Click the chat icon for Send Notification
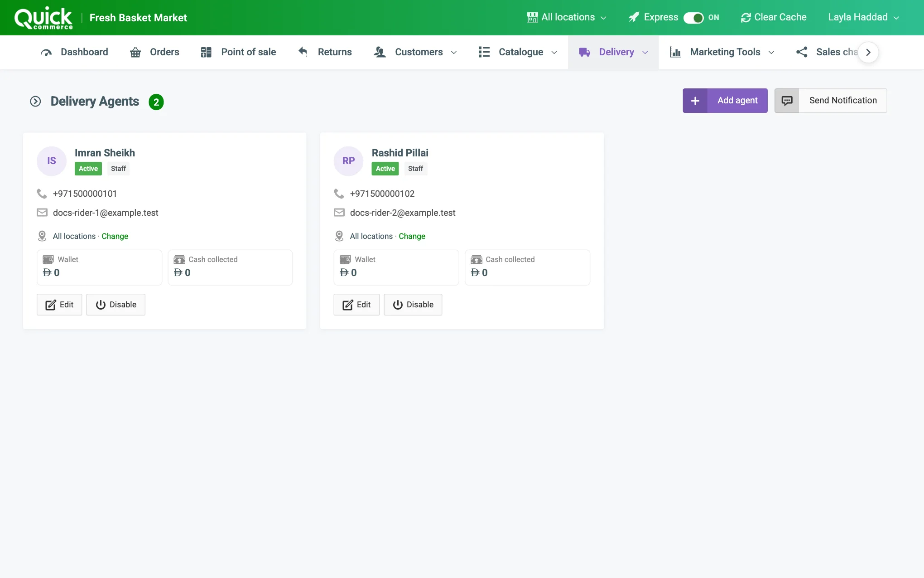This screenshot has height=578, width=924. coord(787,101)
